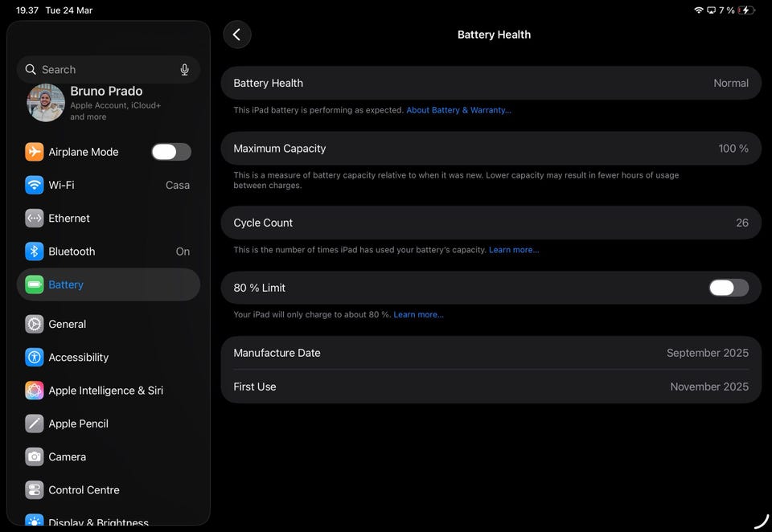
Task: Click Learn more under 80 % Limit
Action: click(418, 314)
